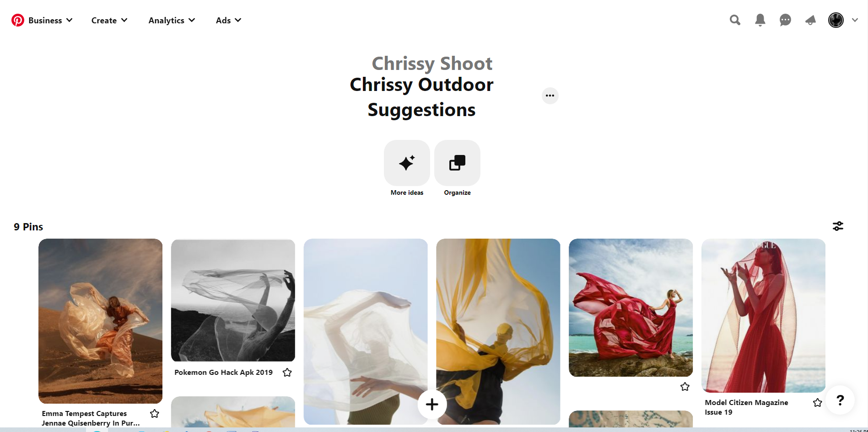Open filter settings icon next to pin count
Image resolution: width=868 pixels, height=432 pixels.
coord(838,226)
